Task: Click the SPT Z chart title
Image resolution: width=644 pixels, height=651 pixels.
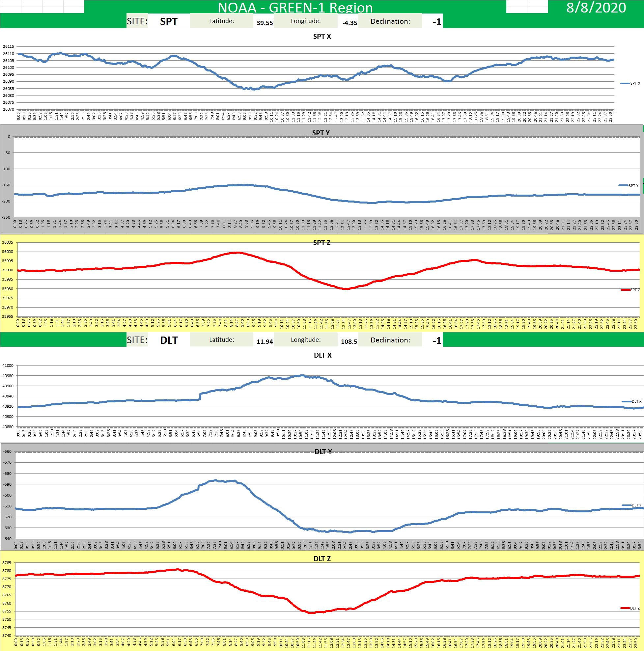Action: pyautogui.click(x=322, y=243)
